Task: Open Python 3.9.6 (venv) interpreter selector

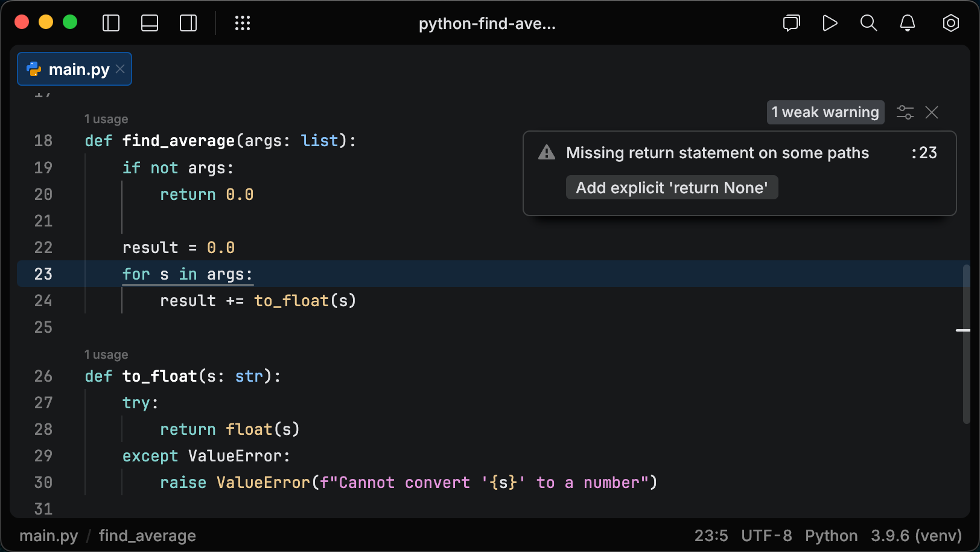Action: click(916, 536)
